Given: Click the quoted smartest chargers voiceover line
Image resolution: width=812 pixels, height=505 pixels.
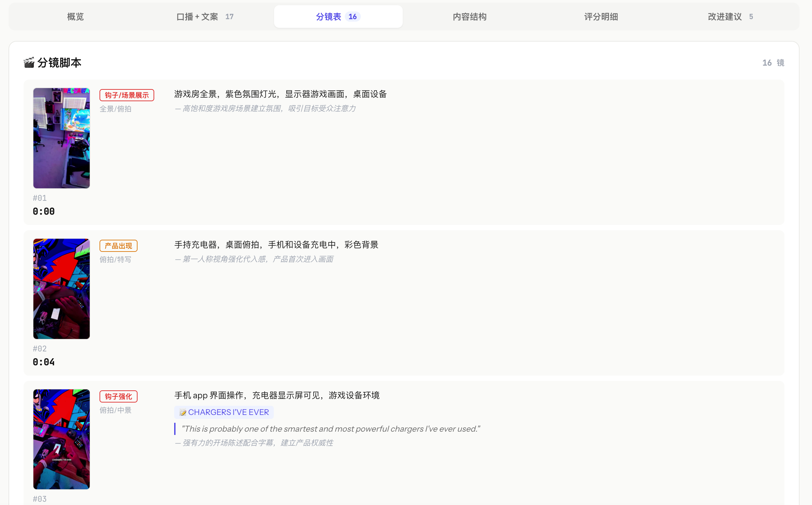Looking at the screenshot, I should pos(331,429).
